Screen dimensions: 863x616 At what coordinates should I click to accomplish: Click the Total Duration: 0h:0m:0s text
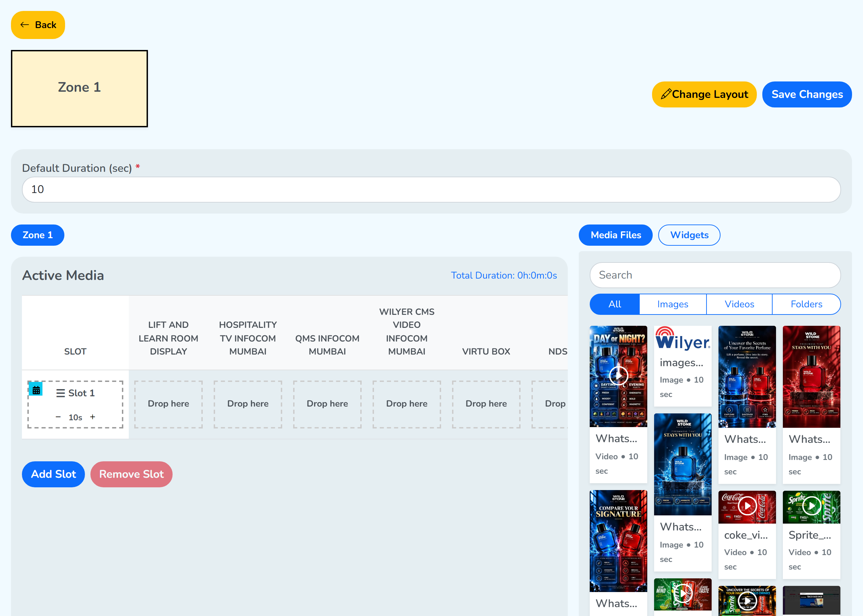504,275
